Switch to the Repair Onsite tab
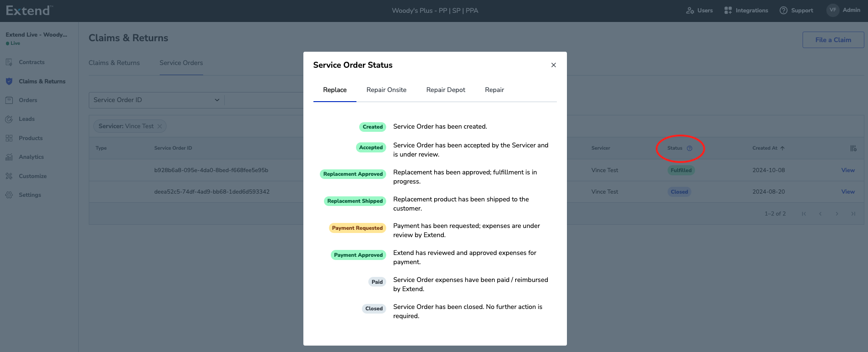The height and width of the screenshot is (352, 868). click(386, 90)
